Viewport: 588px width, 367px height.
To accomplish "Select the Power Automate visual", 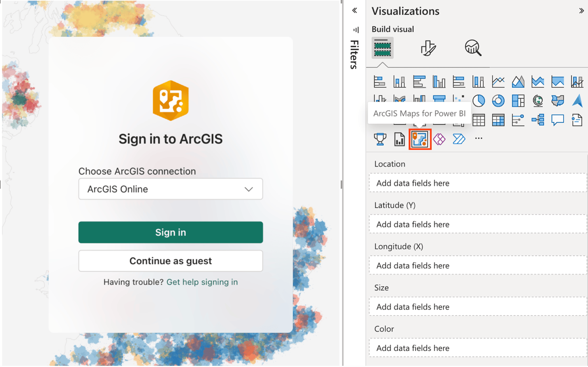I will coord(458,139).
